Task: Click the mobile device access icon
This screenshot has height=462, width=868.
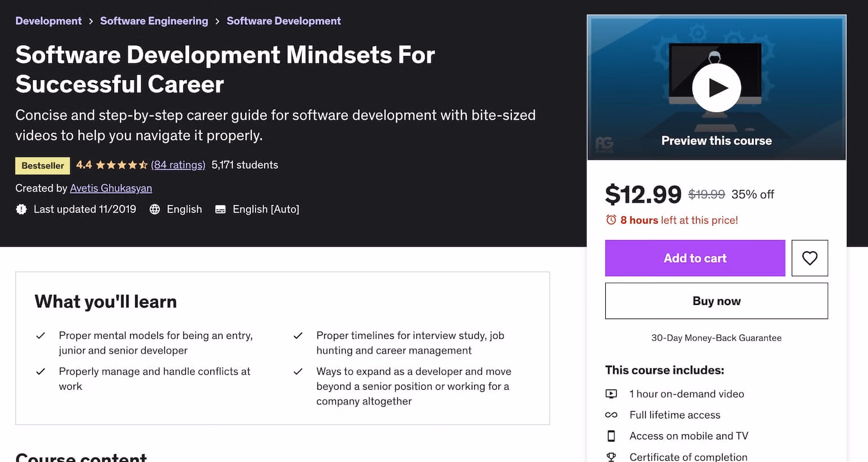Action: tap(611, 436)
